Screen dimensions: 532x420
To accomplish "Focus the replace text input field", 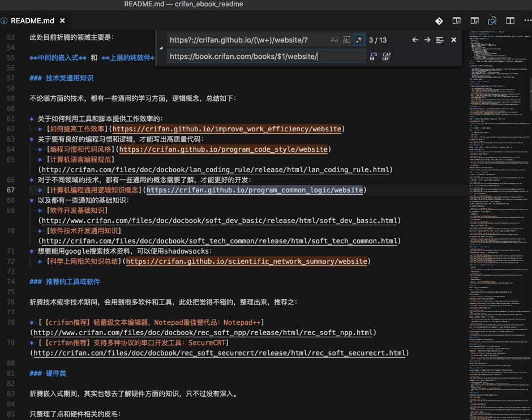I will pos(267,56).
